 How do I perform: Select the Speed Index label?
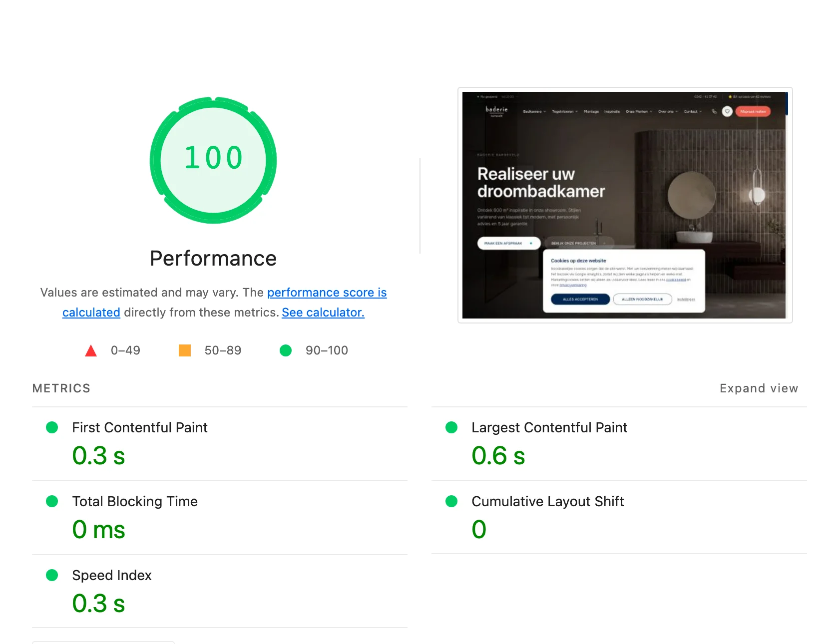(x=112, y=576)
